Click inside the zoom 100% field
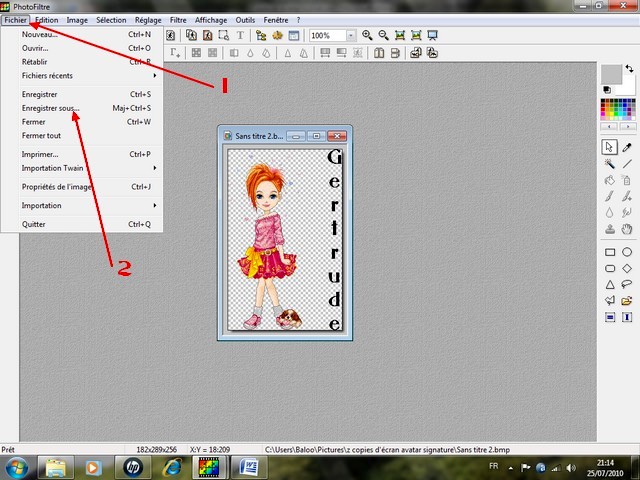640x480 pixels. click(327, 36)
